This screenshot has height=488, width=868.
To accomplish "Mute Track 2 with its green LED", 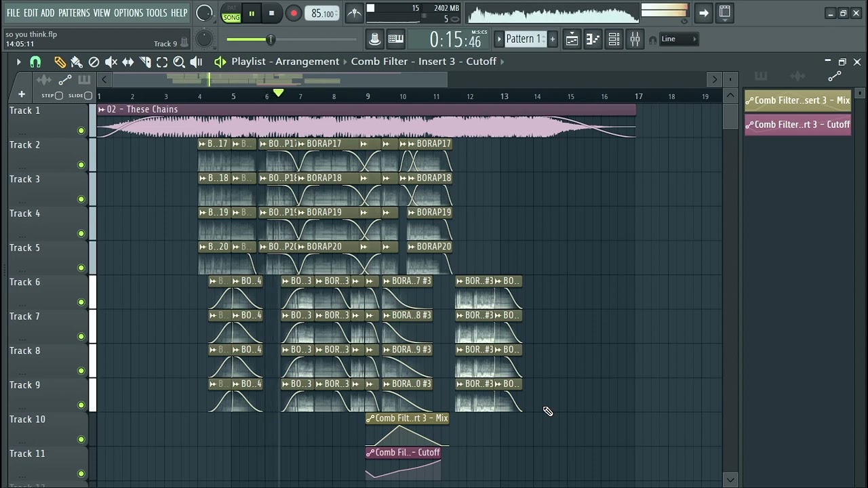I will click(x=81, y=165).
